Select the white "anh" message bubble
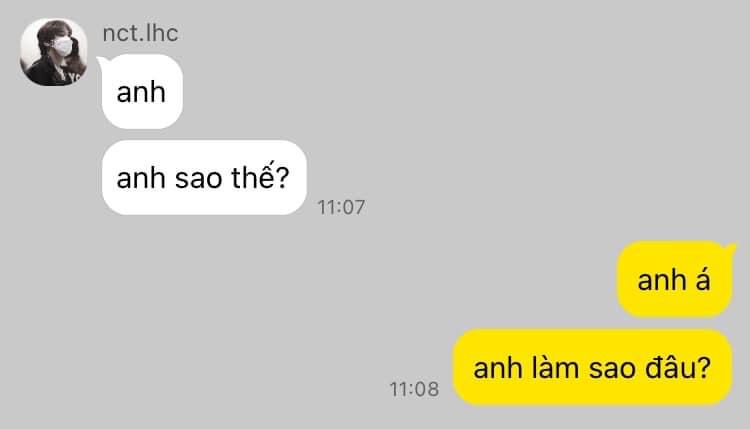 click(142, 91)
